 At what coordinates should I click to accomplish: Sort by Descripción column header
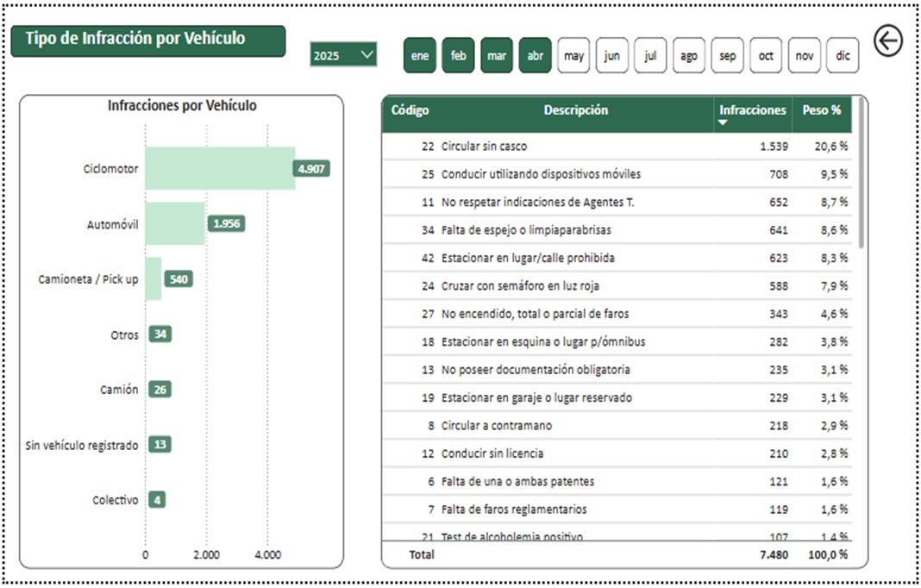(575, 110)
